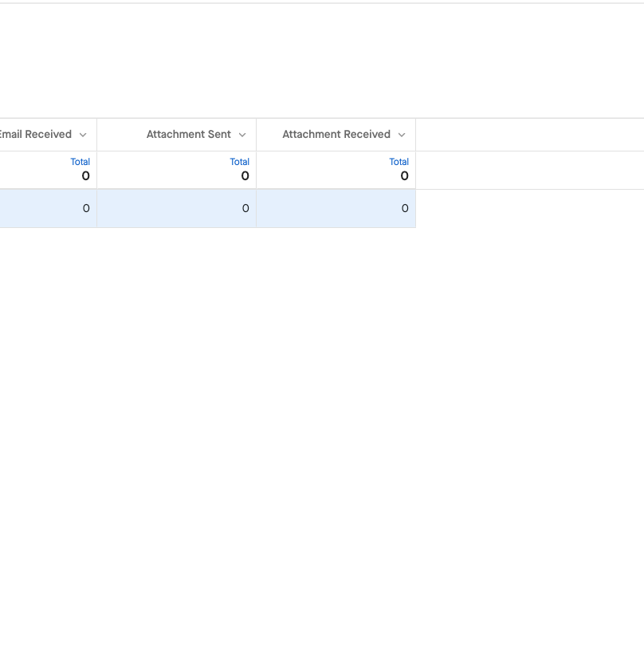
Task: Select the bold total value for Attachment Sent
Action: click(245, 176)
